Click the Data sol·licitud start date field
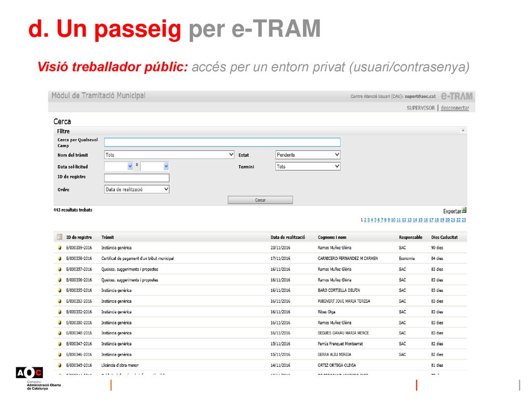Viewport: 532px width, 399px height. pyautogui.click(x=116, y=166)
